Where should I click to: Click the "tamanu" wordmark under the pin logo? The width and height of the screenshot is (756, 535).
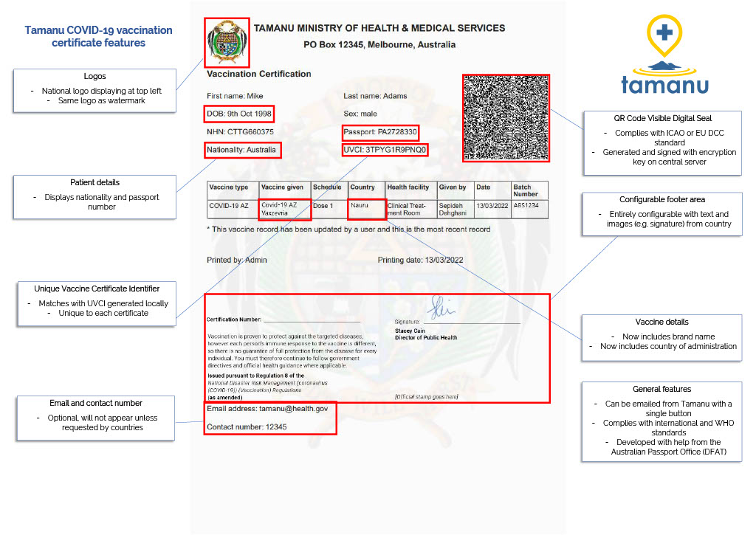pyautogui.click(x=664, y=84)
